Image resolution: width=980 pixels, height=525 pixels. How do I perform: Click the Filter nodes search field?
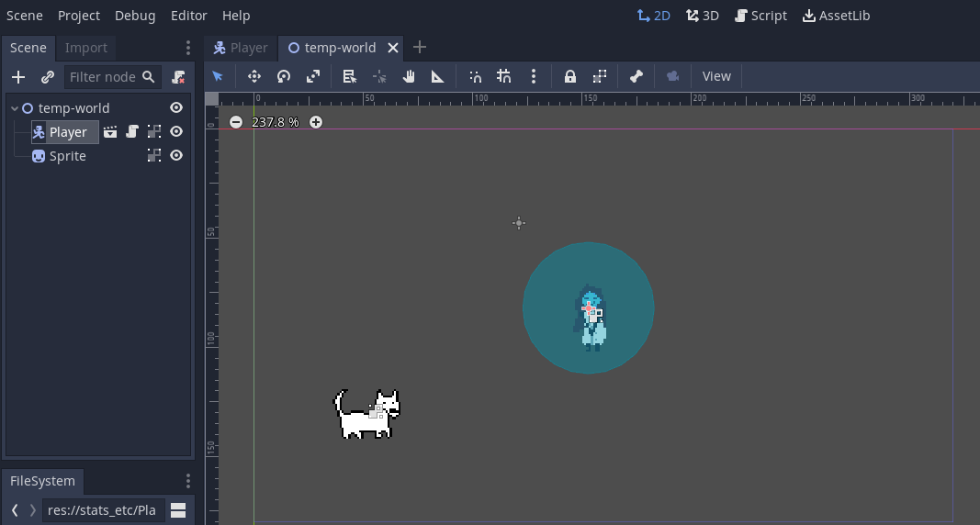[112, 77]
